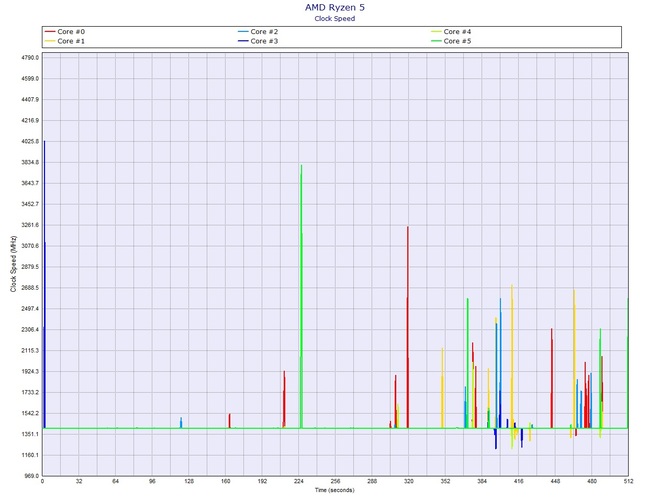Click the Core #1 legend label
This screenshot has width=670, height=502.
[71, 41]
